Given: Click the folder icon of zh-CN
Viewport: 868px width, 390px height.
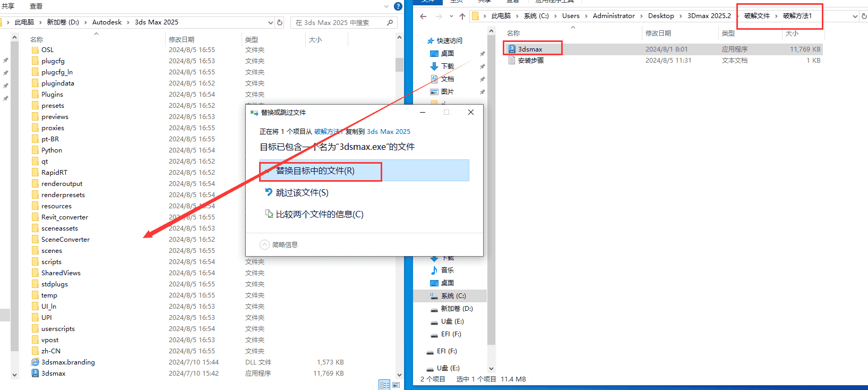Looking at the screenshot, I should [35, 351].
